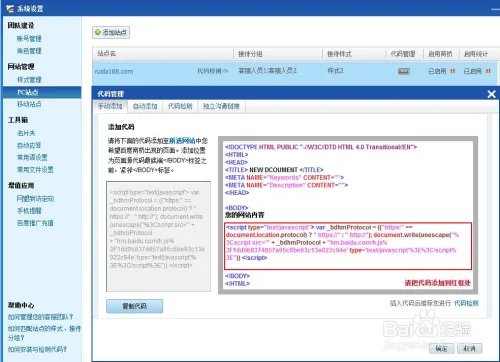This screenshot has width=500, height=362.
Task: Click the 系统设置 app logo icon
Action: click(x=10, y=8)
